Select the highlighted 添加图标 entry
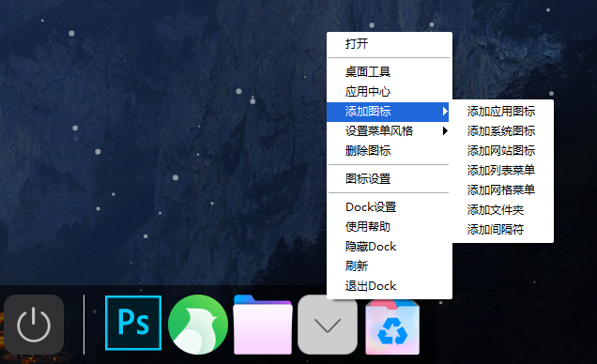 (x=388, y=112)
